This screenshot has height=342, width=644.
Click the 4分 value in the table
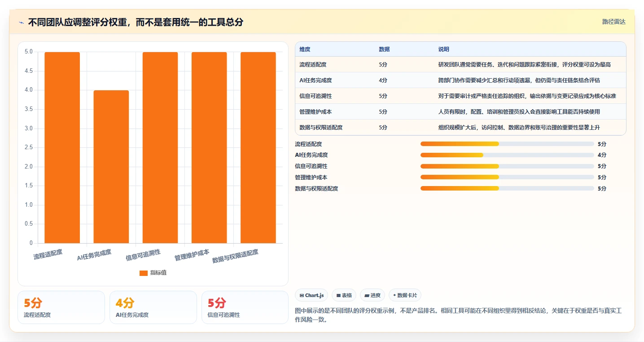click(383, 80)
